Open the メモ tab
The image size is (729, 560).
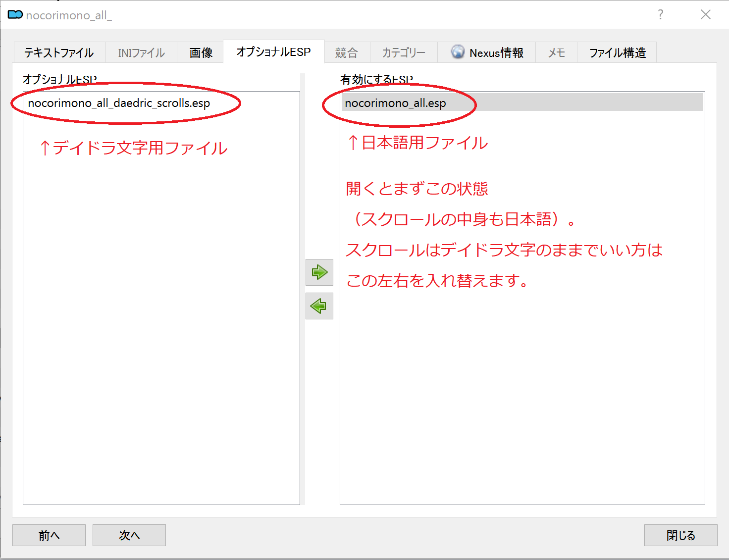pos(556,53)
